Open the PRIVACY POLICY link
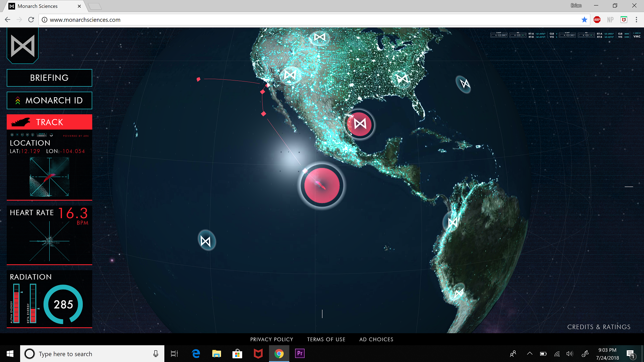The image size is (644, 362). [272, 340]
